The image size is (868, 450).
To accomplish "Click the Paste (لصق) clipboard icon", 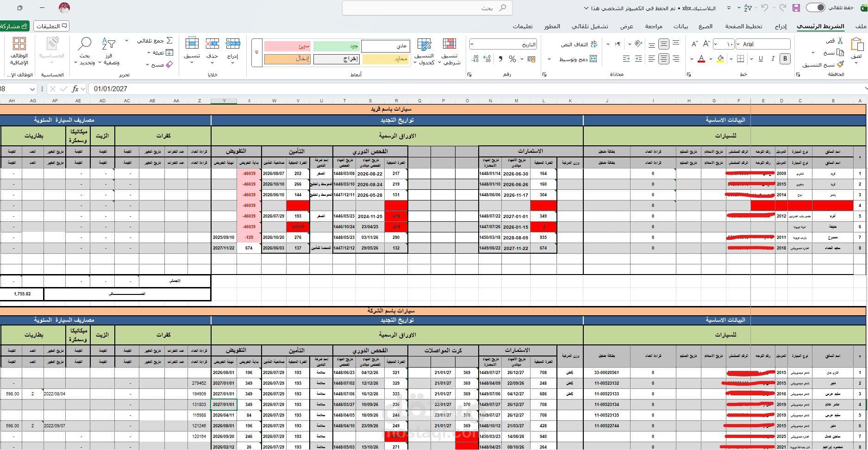I will [x=857, y=45].
